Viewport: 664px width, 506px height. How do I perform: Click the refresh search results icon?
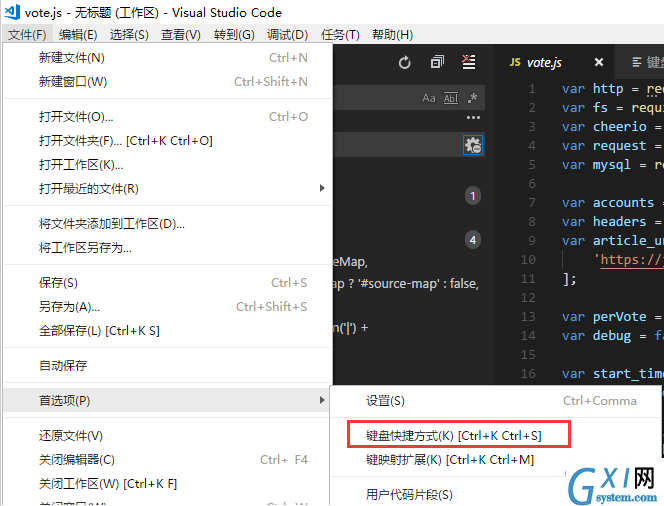pyautogui.click(x=404, y=63)
